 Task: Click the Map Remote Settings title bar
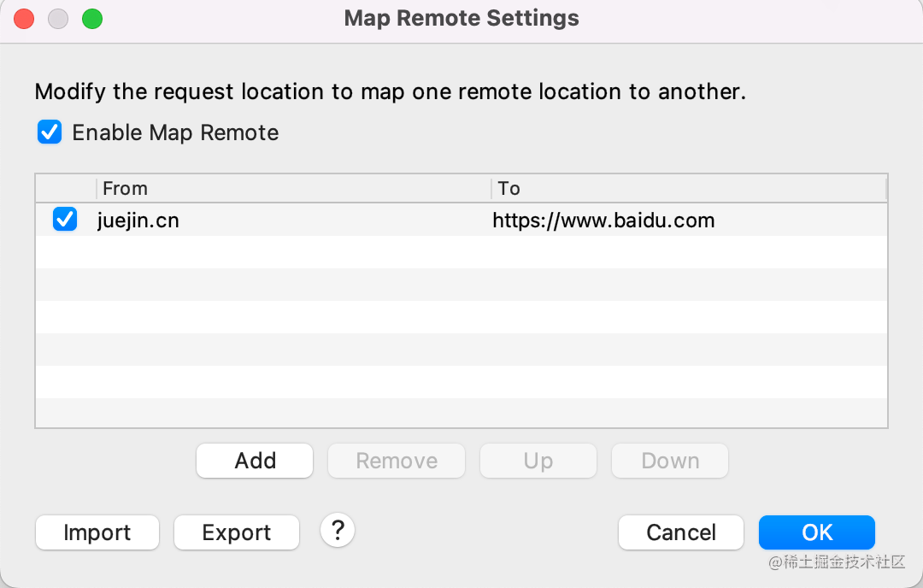461,19
